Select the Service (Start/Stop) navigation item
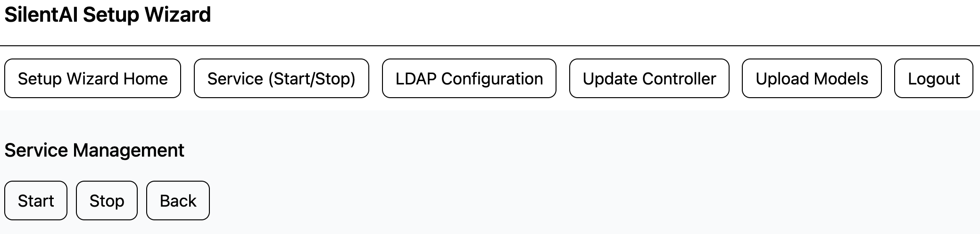This screenshot has height=234, width=980. point(281,78)
